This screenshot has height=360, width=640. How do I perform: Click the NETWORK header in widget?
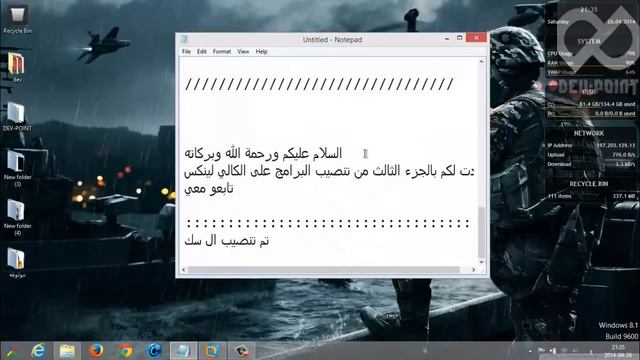589,133
